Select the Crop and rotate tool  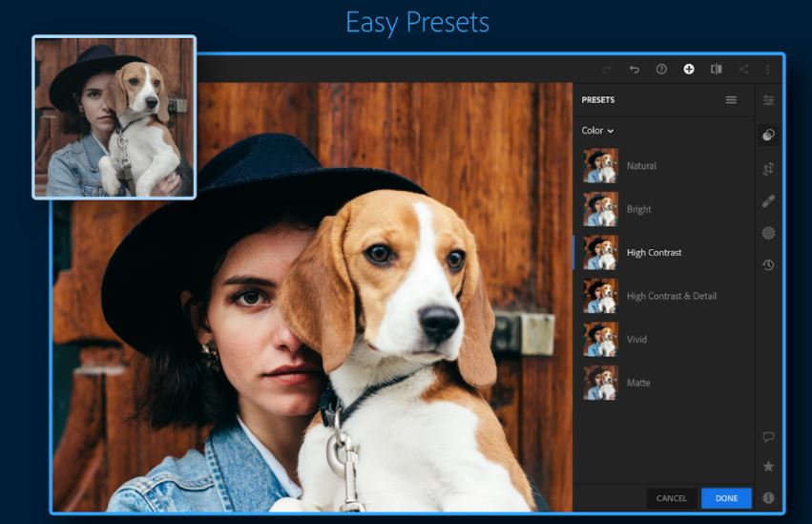(768, 169)
